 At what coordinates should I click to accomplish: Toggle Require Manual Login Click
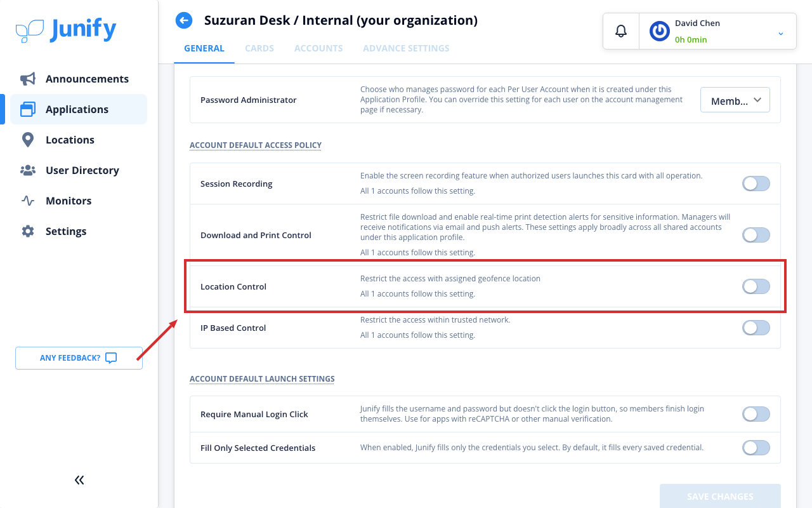click(x=756, y=414)
